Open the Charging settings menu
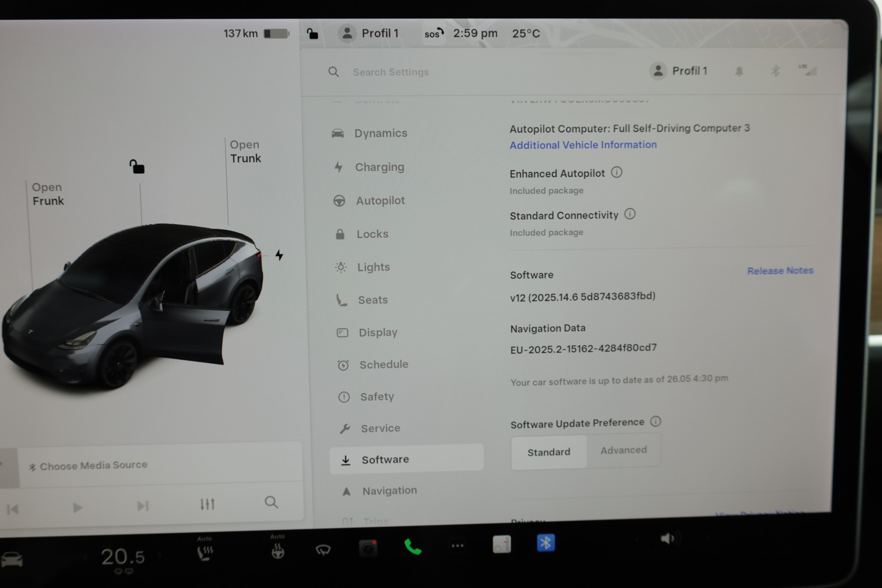 click(x=369, y=167)
